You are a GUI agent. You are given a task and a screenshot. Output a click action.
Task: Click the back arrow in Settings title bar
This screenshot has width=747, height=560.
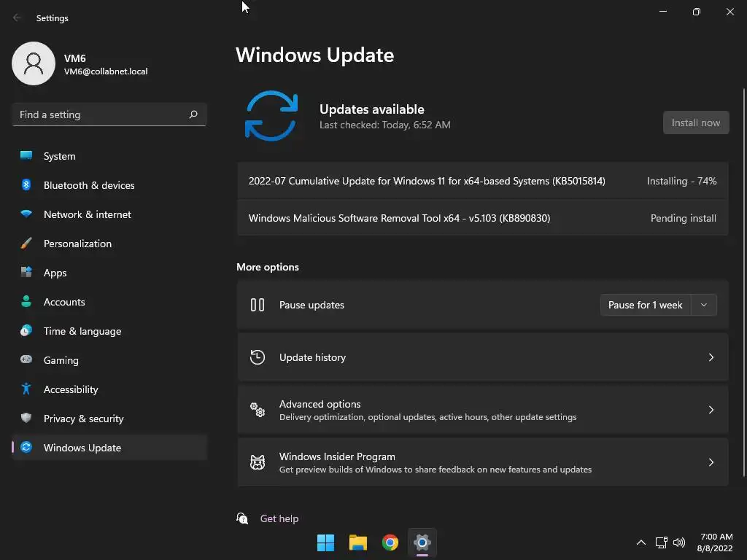(x=17, y=17)
